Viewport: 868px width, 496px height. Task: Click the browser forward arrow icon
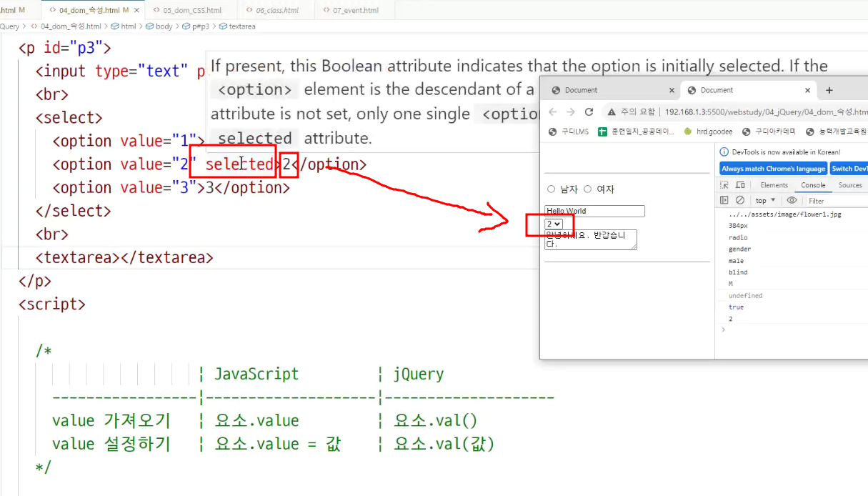(x=570, y=112)
